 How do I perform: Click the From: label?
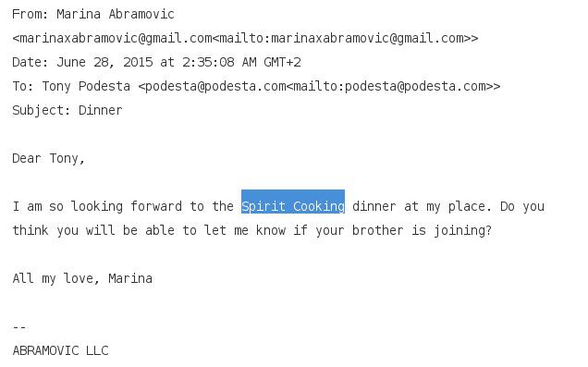(x=31, y=14)
